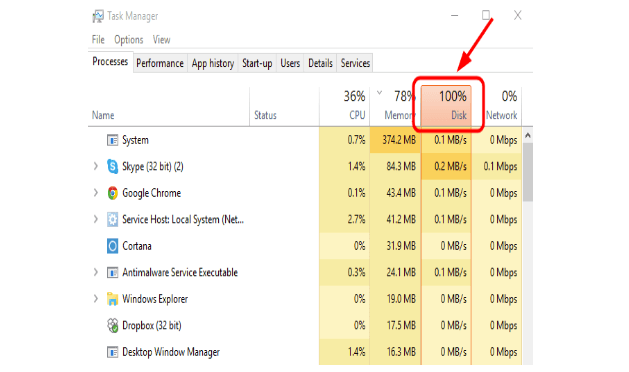Image resolution: width=629 pixels, height=372 pixels.
Task: Minimize the Task Manager window
Action: tap(455, 16)
